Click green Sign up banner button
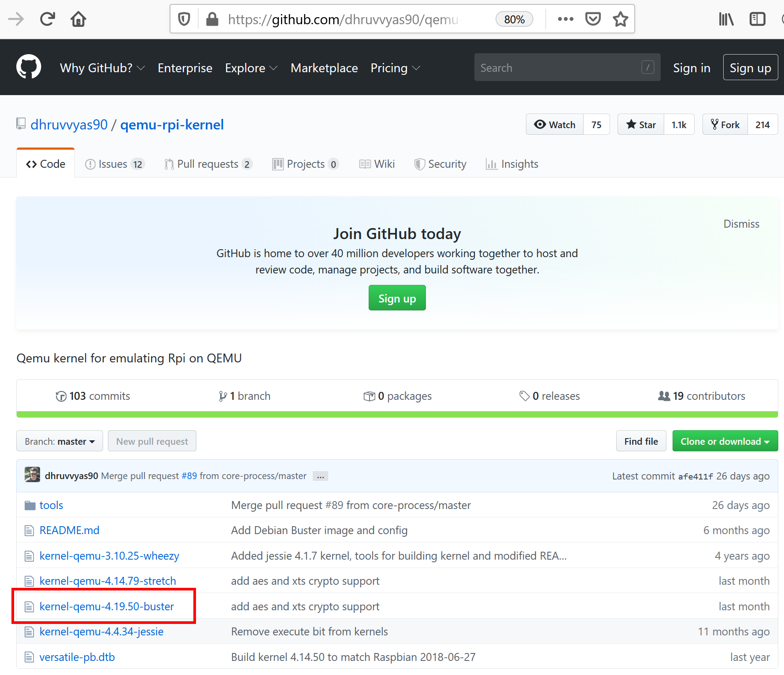784x675 pixels. click(x=397, y=298)
